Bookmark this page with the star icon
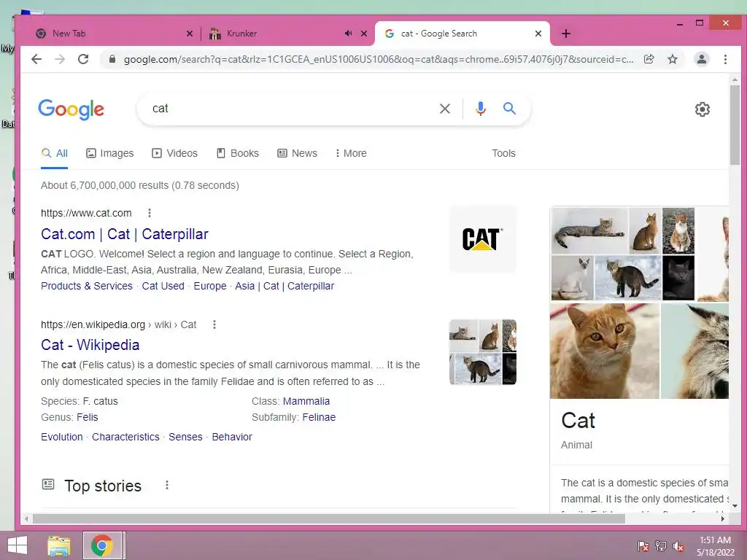747x560 pixels. click(672, 59)
